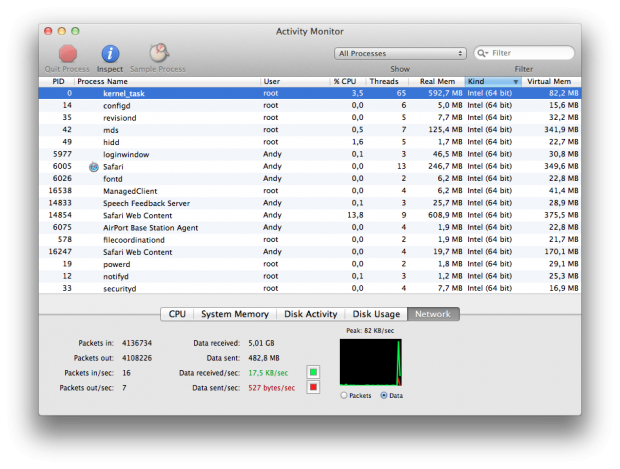
Task: Select the powerd process row
Action: (310, 264)
